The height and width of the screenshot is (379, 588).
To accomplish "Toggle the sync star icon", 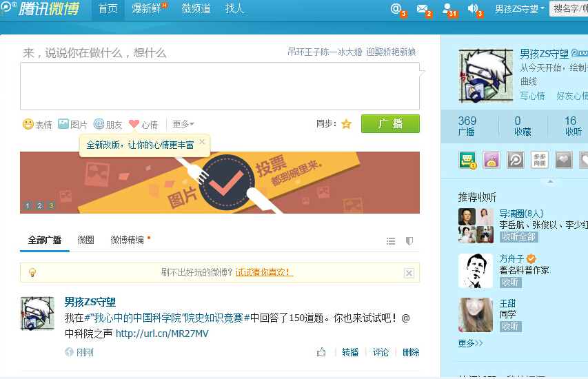I will pyautogui.click(x=346, y=124).
